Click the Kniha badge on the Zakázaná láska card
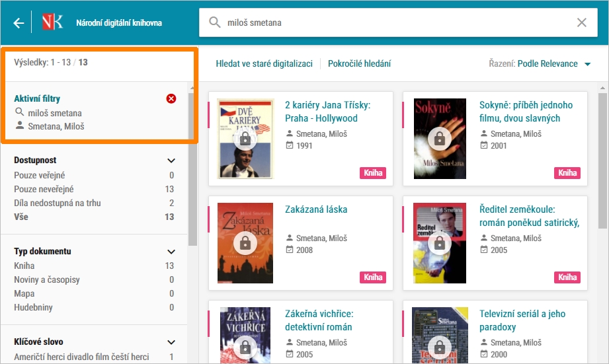This screenshot has width=609, height=364. coord(373,277)
